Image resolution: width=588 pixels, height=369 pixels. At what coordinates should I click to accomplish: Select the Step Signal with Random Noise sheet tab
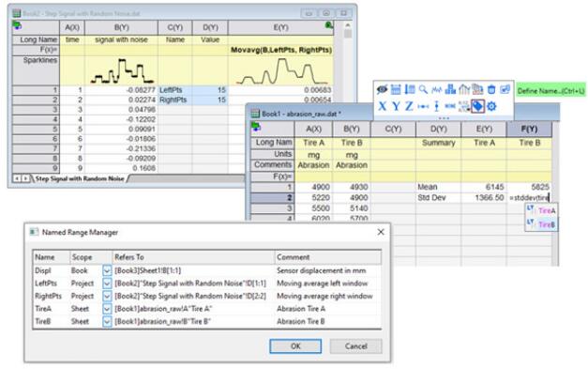(80, 178)
